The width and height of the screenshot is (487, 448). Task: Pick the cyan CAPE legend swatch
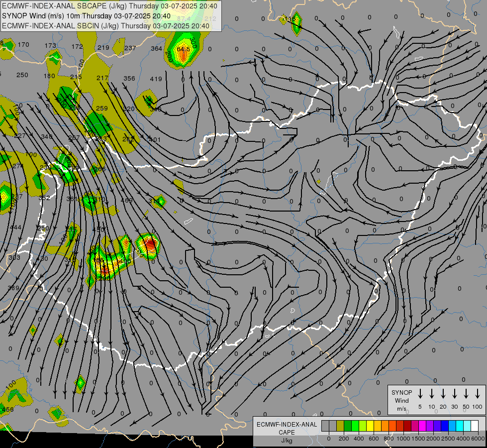[x=459, y=426]
